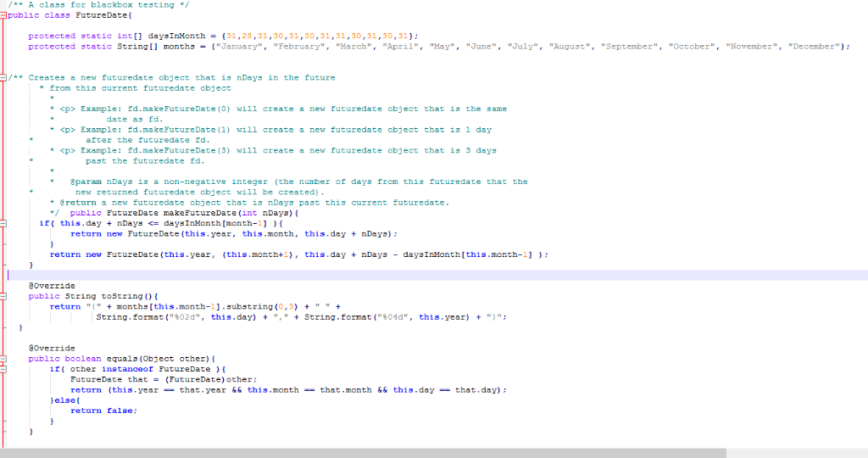Click the highlighted blank current line
This screenshot has height=458, width=868.
(437, 276)
